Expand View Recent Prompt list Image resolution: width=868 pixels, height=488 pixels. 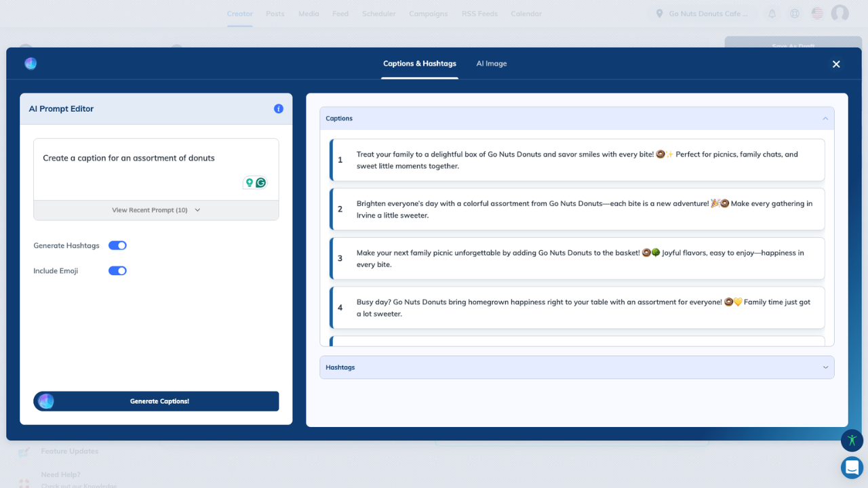(x=156, y=210)
